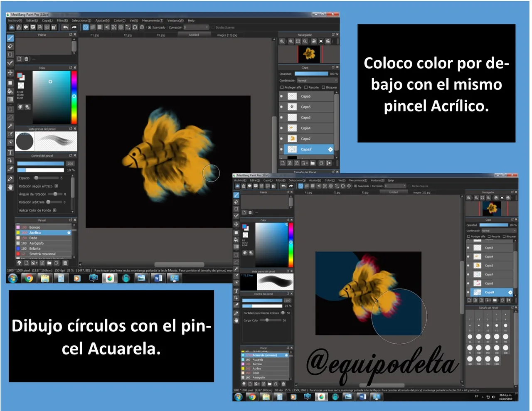Select the Brillante brush in upper-left Pincel list
The height and width of the screenshot is (411, 532).
pos(44,249)
